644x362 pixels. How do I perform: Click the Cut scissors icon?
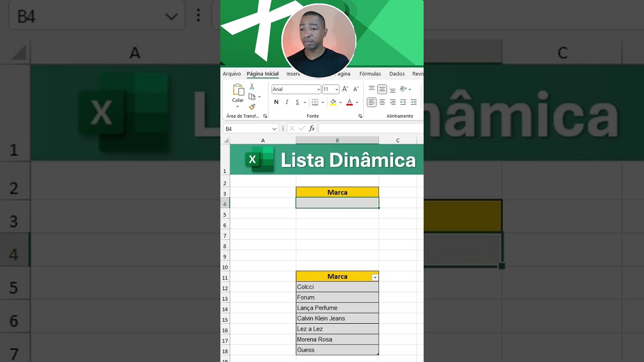point(252,86)
